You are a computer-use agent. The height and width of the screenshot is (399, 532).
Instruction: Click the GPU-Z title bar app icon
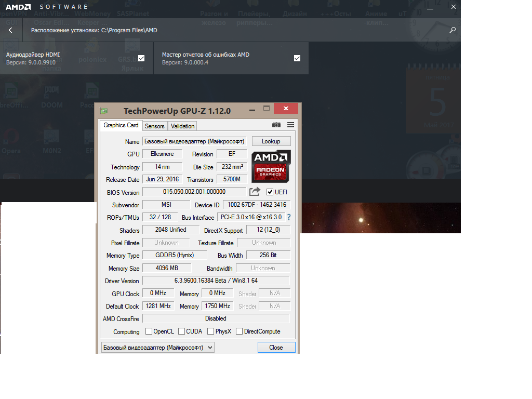[x=104, y=111]
